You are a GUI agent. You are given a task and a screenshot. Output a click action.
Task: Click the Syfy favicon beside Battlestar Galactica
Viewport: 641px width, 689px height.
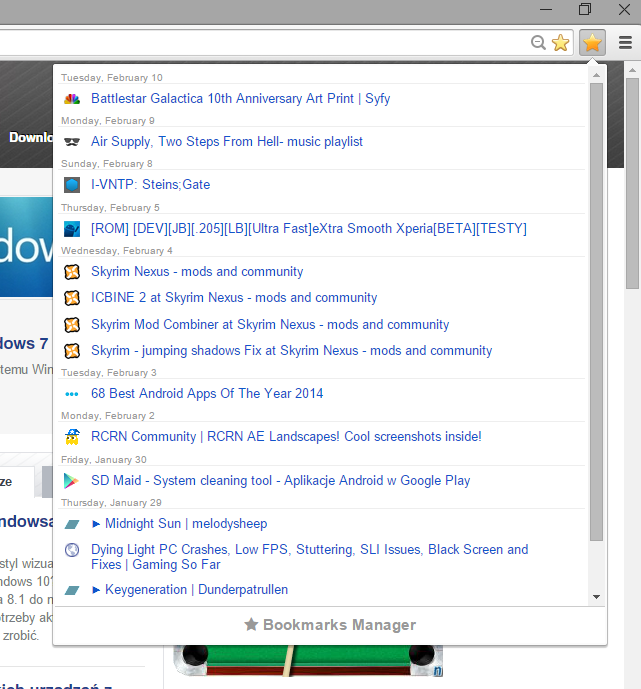coord(72,99)
